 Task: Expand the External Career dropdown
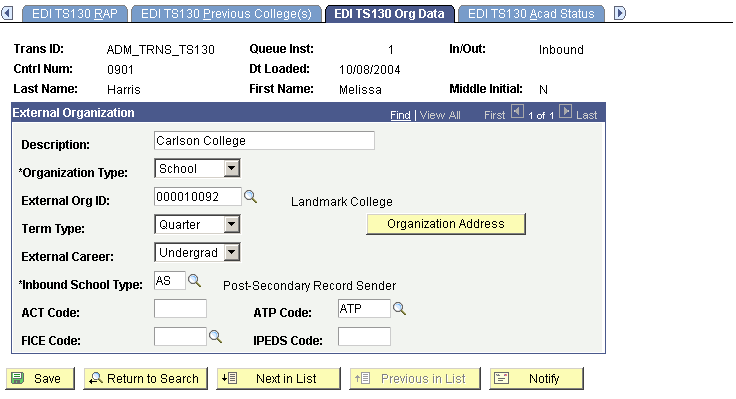[x=232, y=253]
